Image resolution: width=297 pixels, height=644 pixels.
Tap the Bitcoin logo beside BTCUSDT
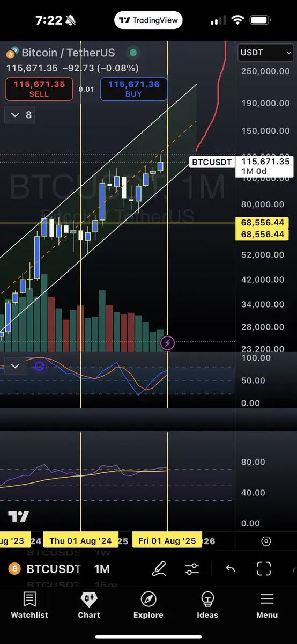15,569
